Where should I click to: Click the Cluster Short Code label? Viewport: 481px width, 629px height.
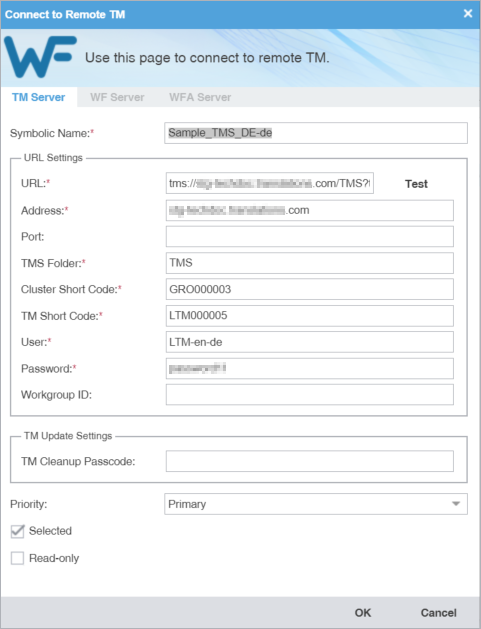(71, 289)
